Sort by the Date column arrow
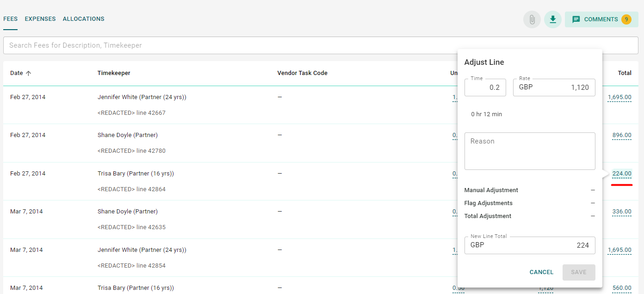Image resolution: width=644 pixels, height=294 pixels. pos(28,73)
